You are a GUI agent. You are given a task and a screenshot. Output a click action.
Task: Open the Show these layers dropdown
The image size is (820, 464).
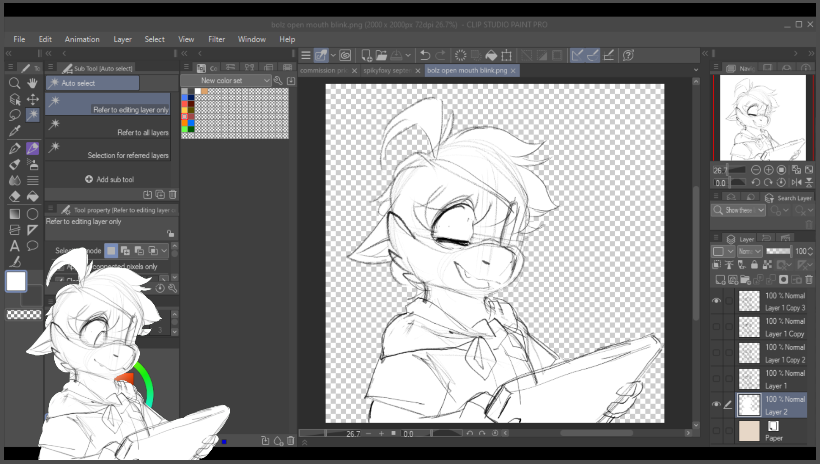(738, 210)
